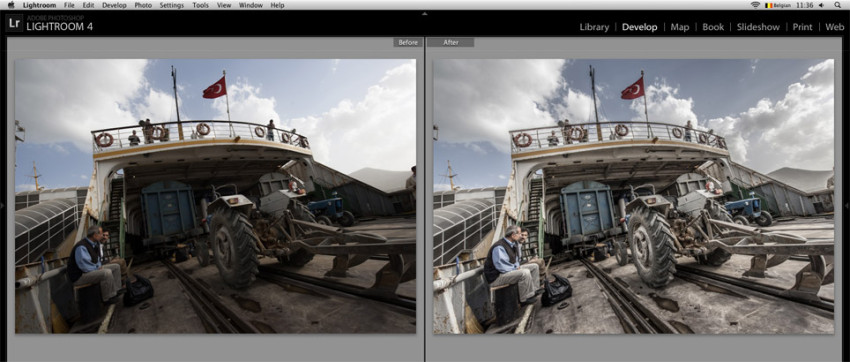850x362 pixels.
Task: Click the After photo preview
Action: point(633,196)
